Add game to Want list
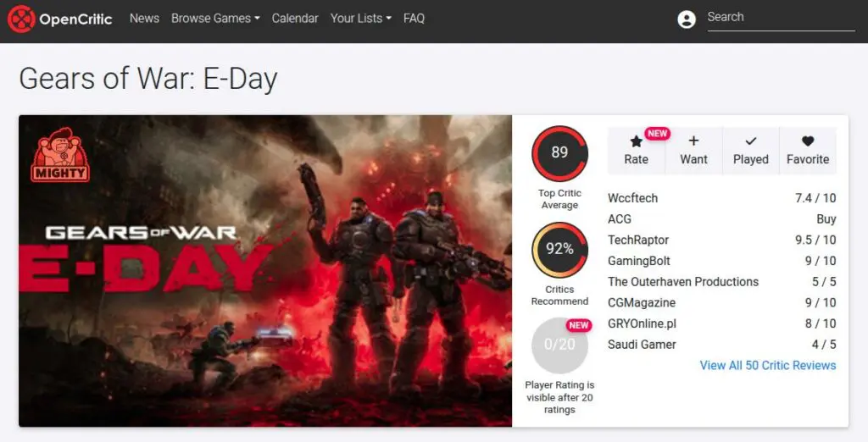This screenshot has width=868, height=442. tap(693, 151)
